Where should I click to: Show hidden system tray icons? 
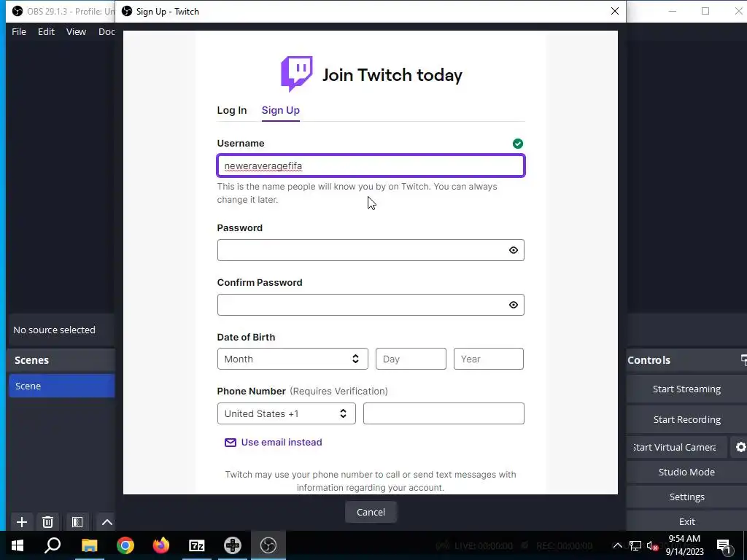pyautogui.click(x=617, y=545)
